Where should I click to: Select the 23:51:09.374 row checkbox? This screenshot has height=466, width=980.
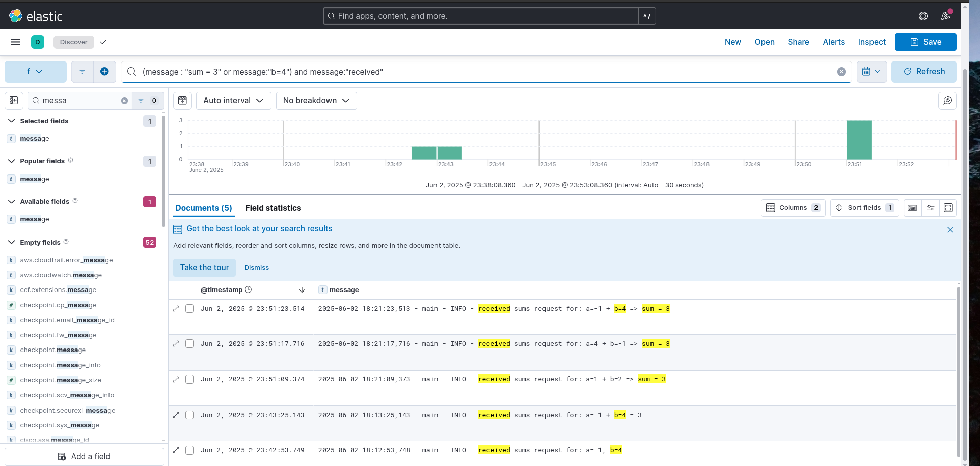click(x=190, y=379)
